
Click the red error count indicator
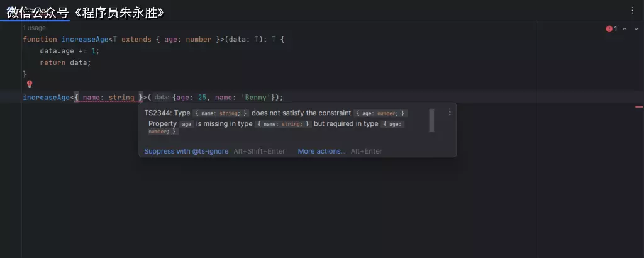point(612,29)
